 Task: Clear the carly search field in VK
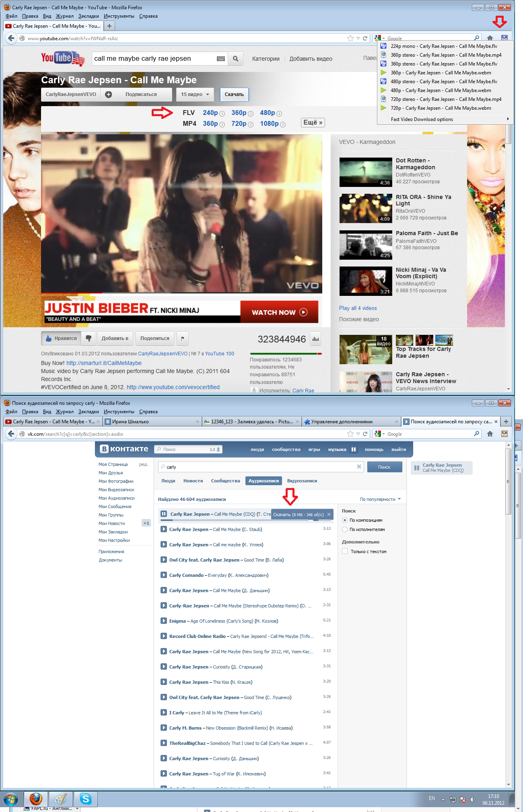(359, 467)
